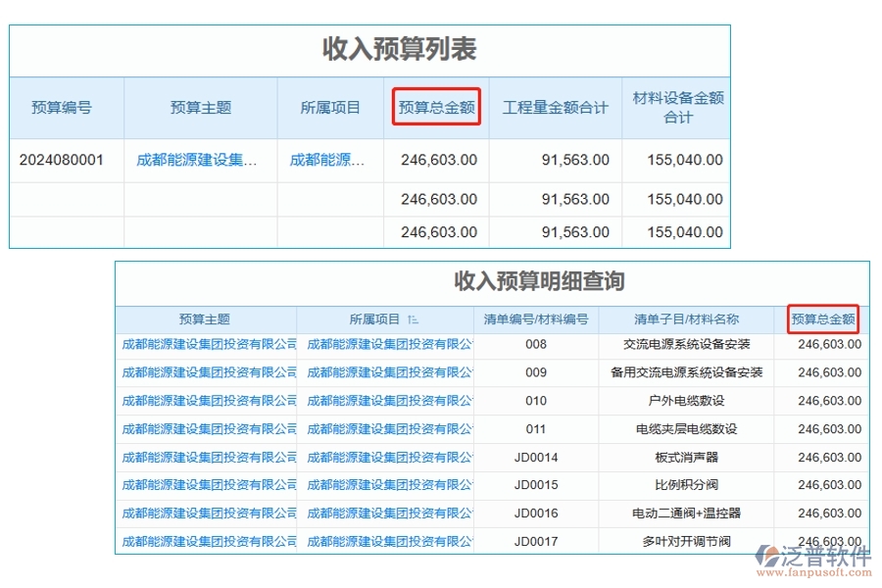Click the highlighted 预算总金额 header in the list table
The width and height of the screenshot is (882, 588).
[436, 108]
